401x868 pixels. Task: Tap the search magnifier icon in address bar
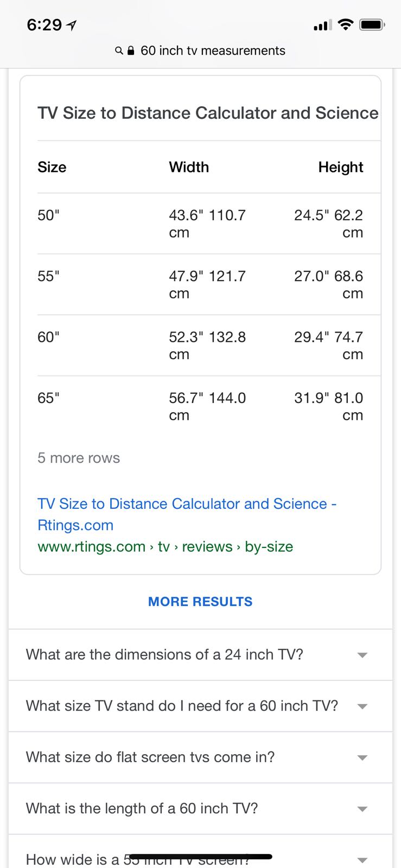[x=119, y=51]
